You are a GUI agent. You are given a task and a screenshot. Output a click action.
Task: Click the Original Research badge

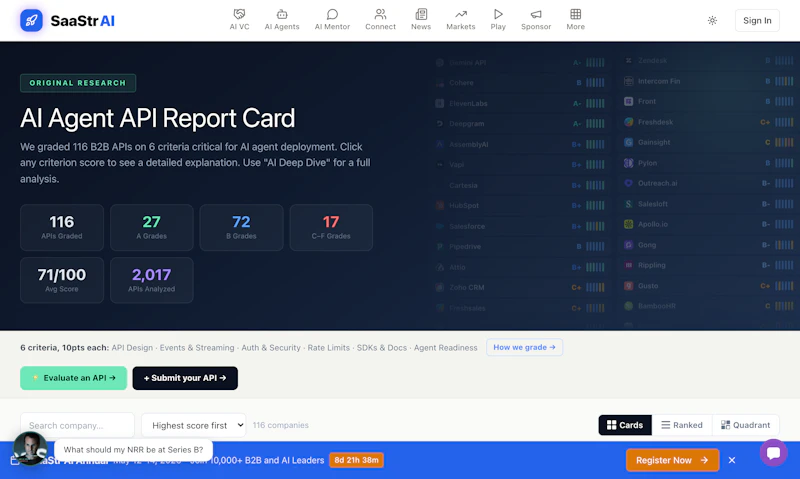pos(78,83)
